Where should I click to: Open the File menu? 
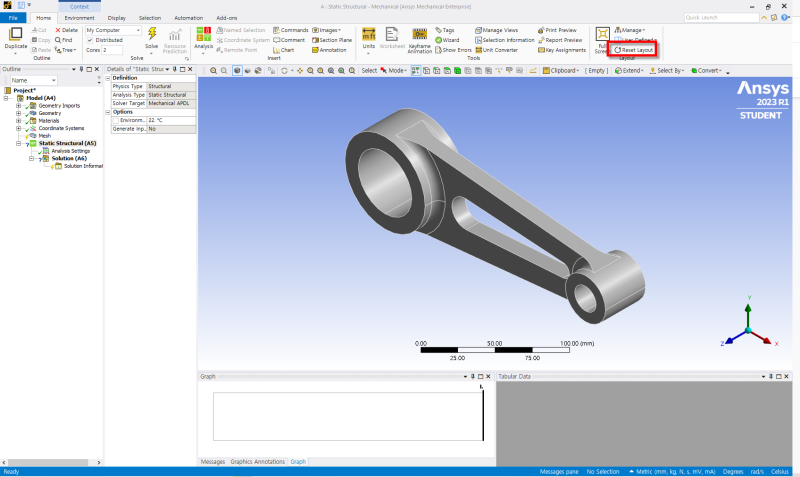[13, 18]
